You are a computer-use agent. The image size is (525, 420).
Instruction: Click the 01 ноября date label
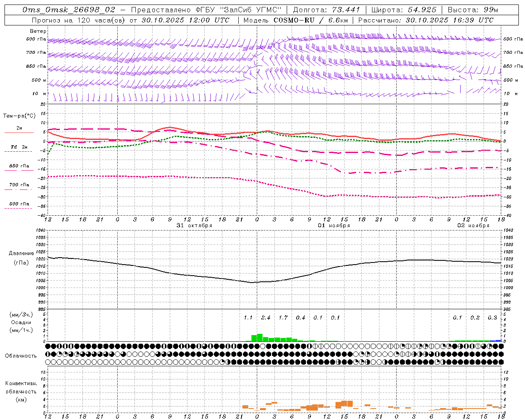[334, 226]
